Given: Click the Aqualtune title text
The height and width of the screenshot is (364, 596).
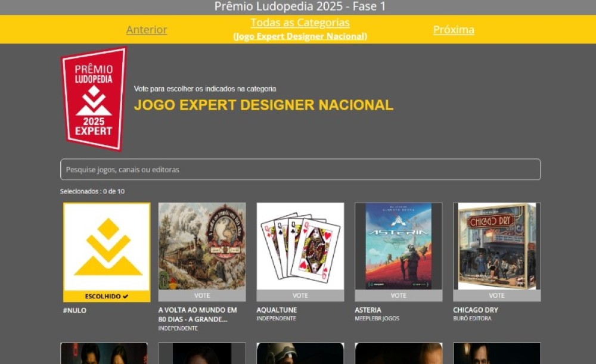Looking at the screenshot, I should click(277, 310).
